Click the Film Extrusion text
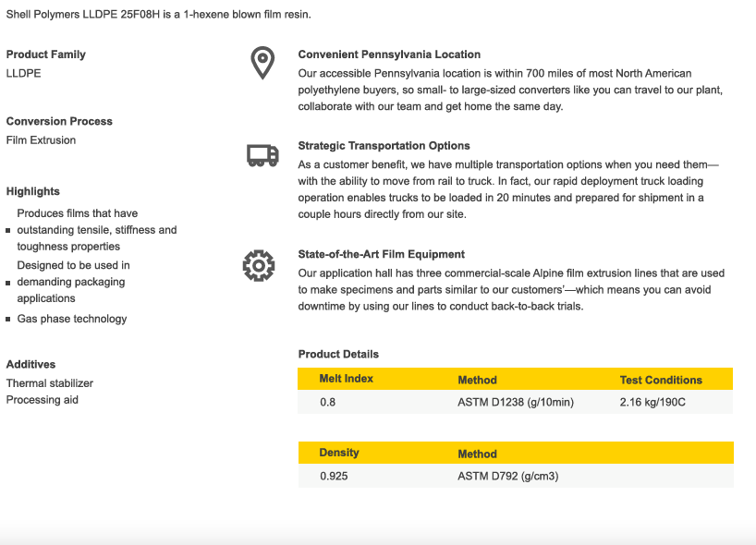 coord(42,140)
